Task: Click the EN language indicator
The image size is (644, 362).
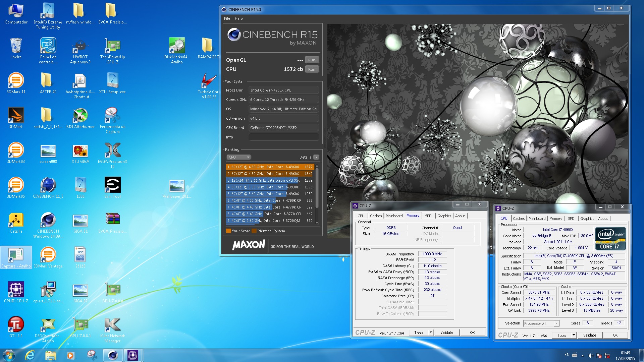Action: tap(567, 355)
